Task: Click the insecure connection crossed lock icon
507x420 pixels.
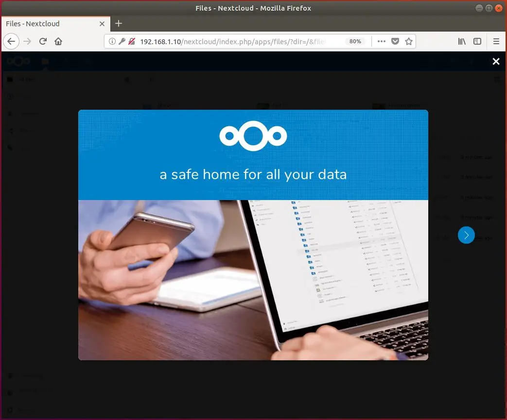Action: 132,41
